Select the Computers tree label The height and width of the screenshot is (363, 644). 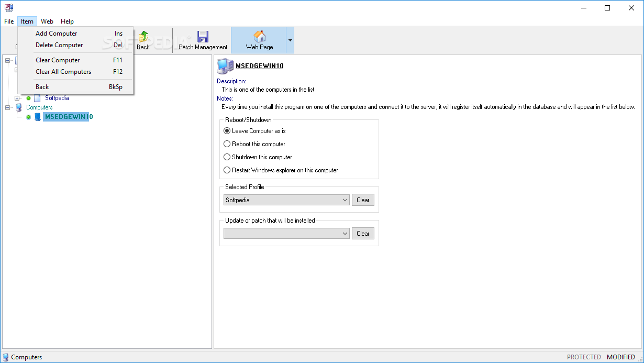click(39, 107)
